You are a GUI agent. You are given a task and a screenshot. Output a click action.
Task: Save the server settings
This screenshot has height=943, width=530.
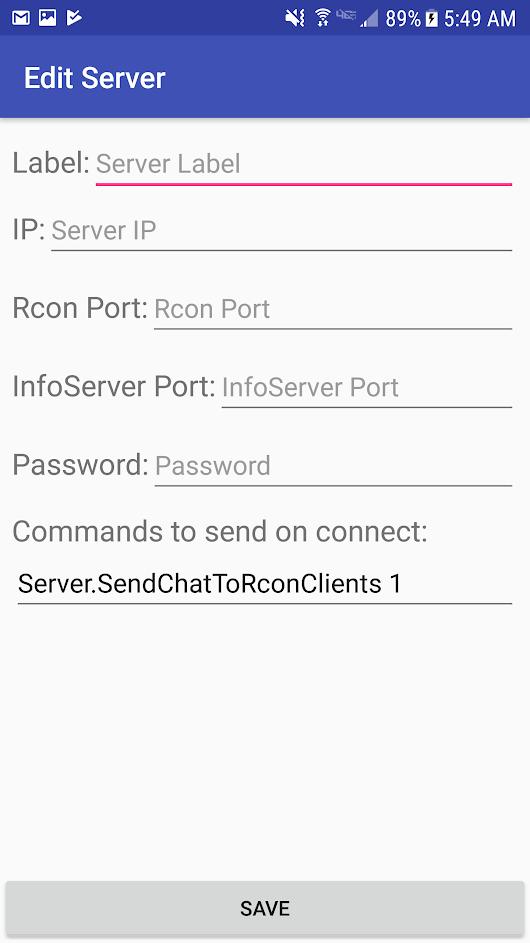[265, 908]
